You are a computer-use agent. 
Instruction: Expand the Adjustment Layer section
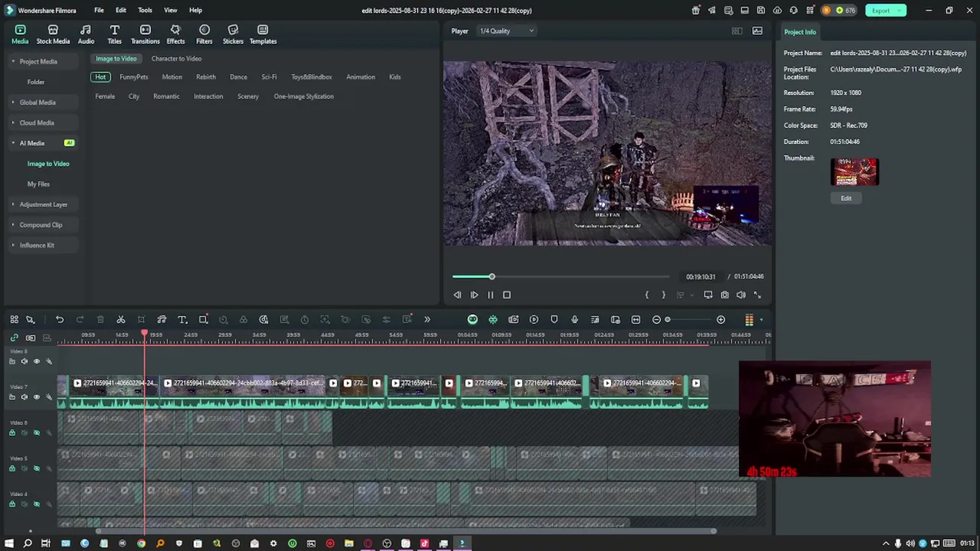[x=13, y=204]
